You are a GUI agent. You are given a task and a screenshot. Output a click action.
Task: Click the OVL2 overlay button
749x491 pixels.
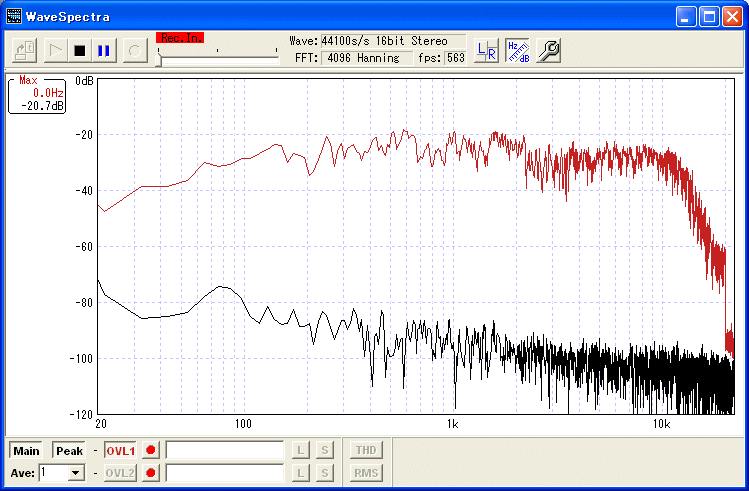click(120, 473)
